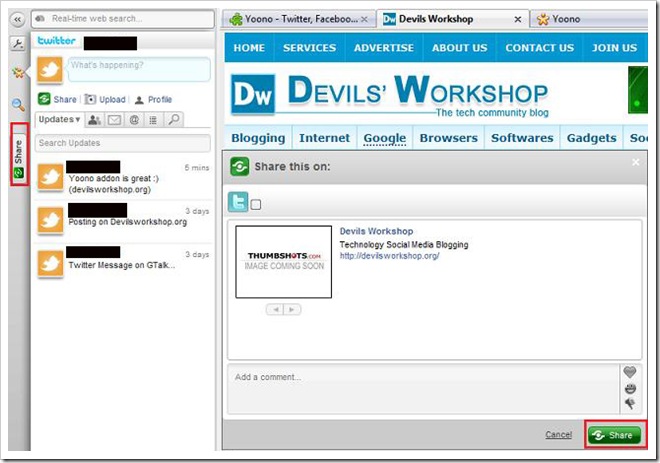
Task: Focus the 'What's happening?' status field
Action: [x=139, y=69]
